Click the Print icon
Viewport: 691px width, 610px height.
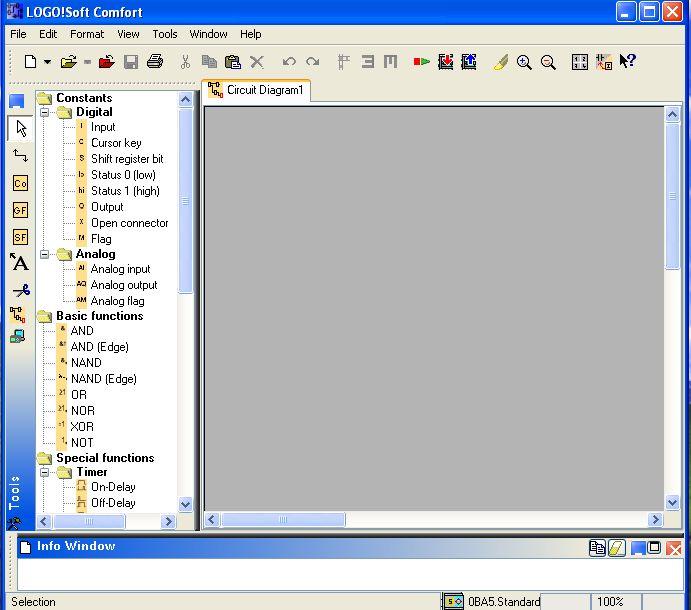[x=155, y=61]
